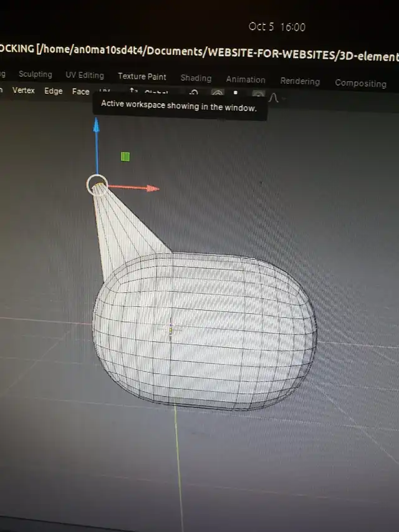Switch to the Sculpting workspace tab
The width and height of the screenshot is (399, 532).
point(35,74)
